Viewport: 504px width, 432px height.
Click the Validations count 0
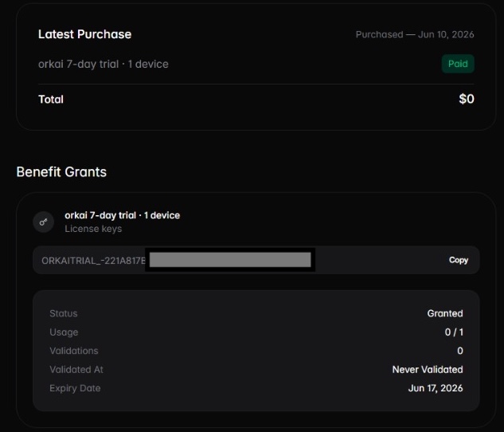[x=460, y=351]
